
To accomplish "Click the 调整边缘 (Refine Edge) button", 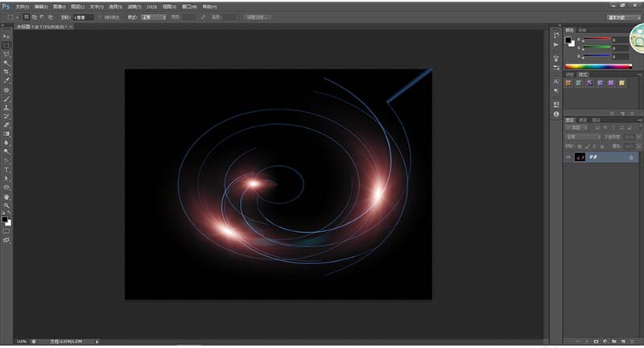I will pos(256,16).
